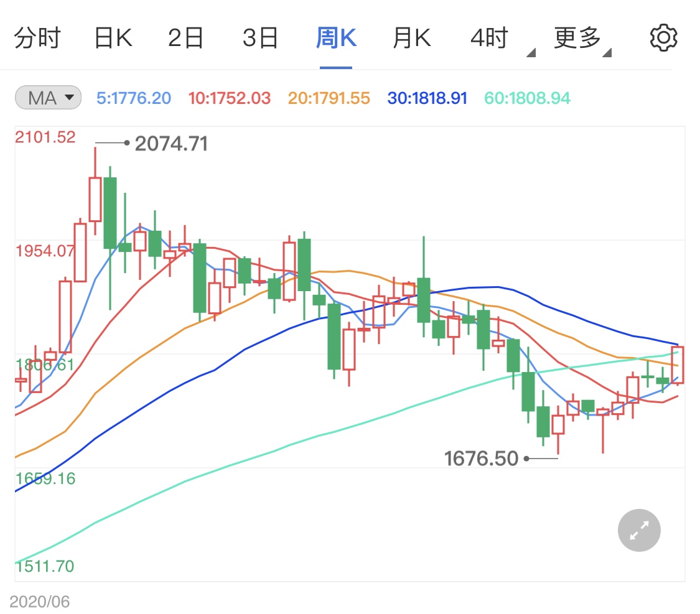Switch to the 日K daily chart tab
Screen dimensions: 700x614
click(x=112, y=36)
